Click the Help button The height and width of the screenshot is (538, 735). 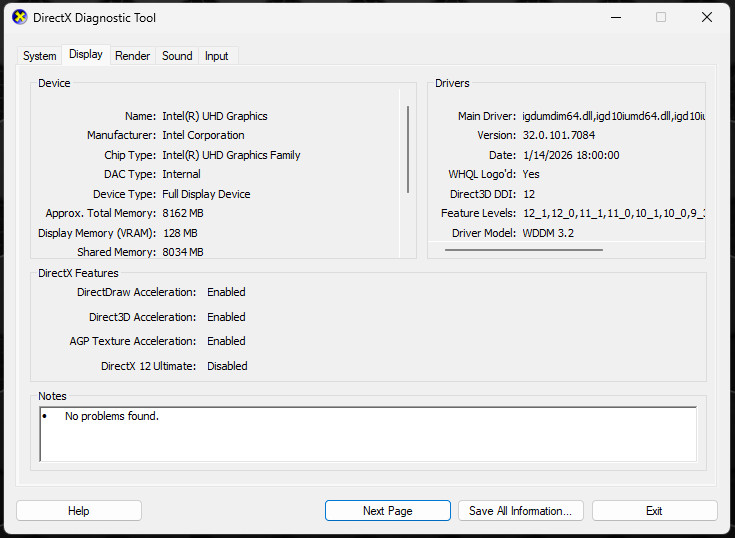pos(79,510)
